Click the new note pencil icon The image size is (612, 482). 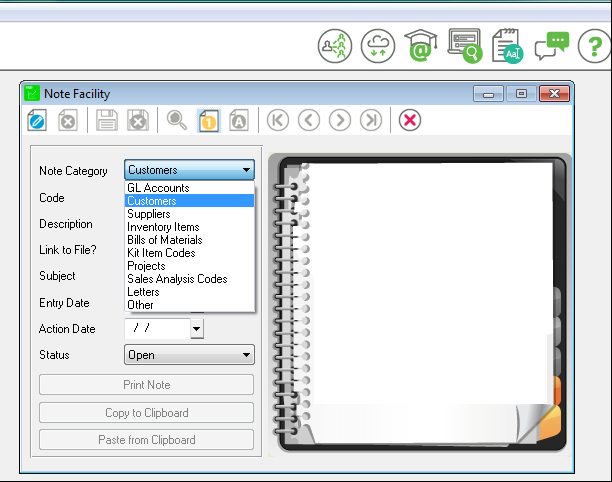coord(37,121)
